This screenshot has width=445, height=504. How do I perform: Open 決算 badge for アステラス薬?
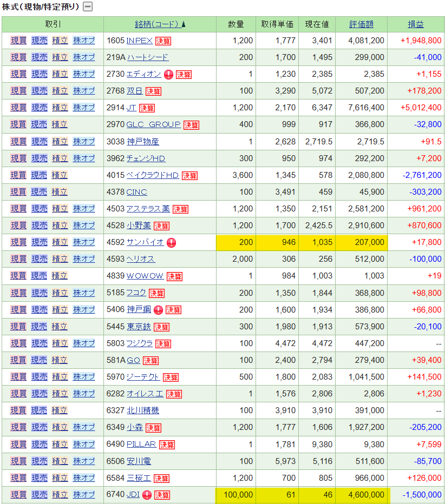click(x=180, y=209)
